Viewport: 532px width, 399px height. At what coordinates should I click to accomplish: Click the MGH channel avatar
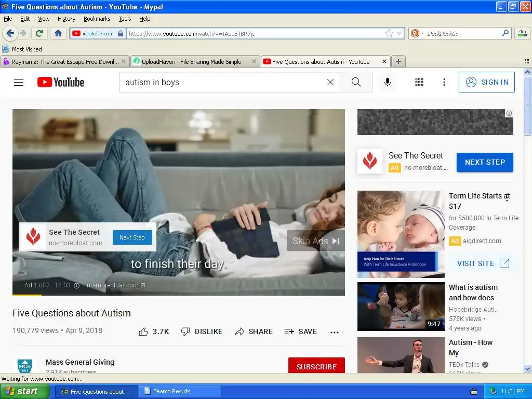(25, 366)
